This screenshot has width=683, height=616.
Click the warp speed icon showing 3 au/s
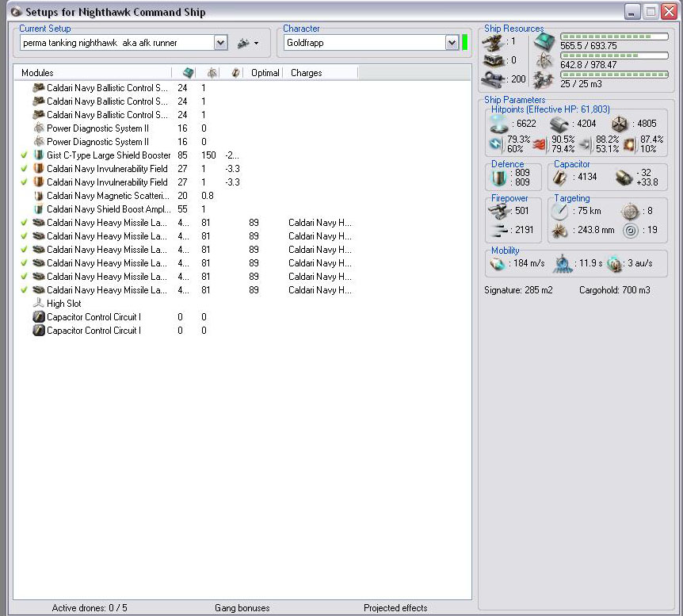[x=615, y=263]
